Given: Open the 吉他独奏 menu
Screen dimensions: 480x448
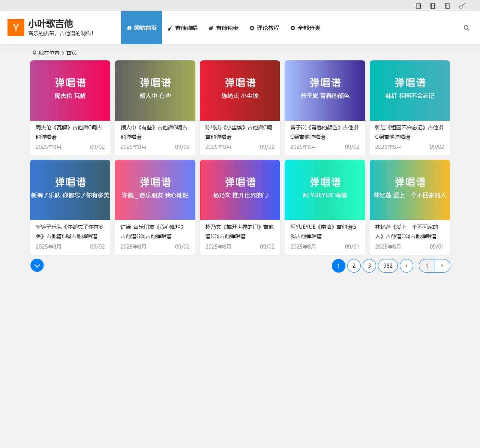Looking at the screenshot, I should pos(223,28).
